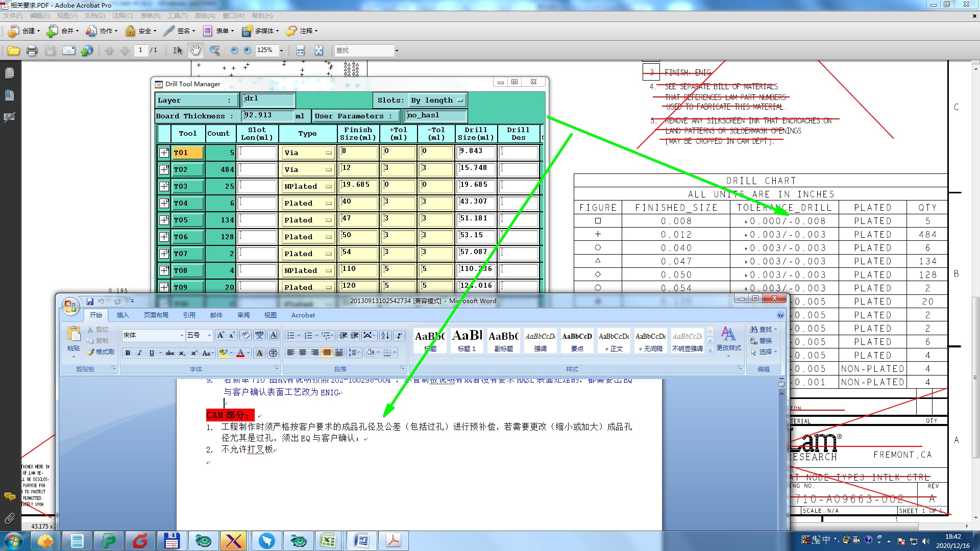Apply paragraph shading fill color

371,353
